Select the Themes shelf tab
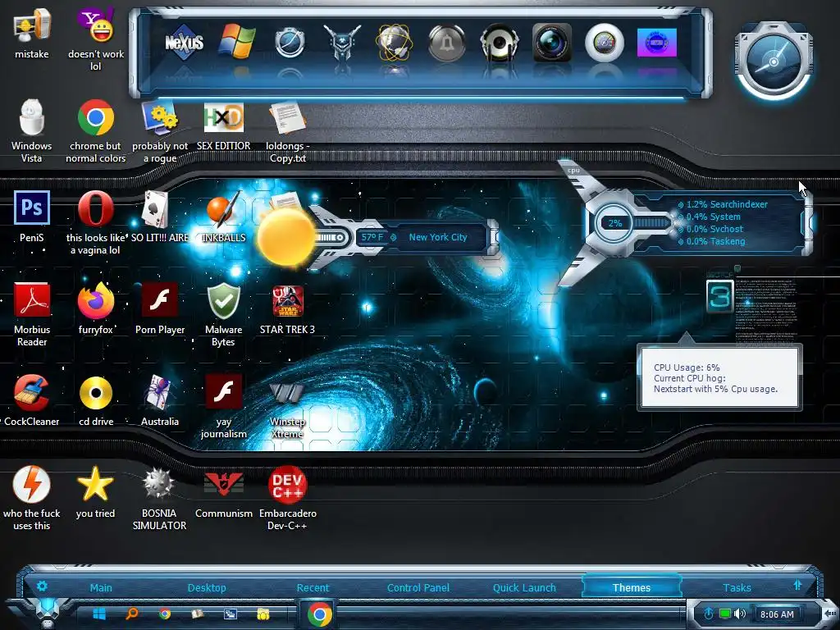Image resolution: width=840 pixels, height=630 pixels. pos(631,587)
